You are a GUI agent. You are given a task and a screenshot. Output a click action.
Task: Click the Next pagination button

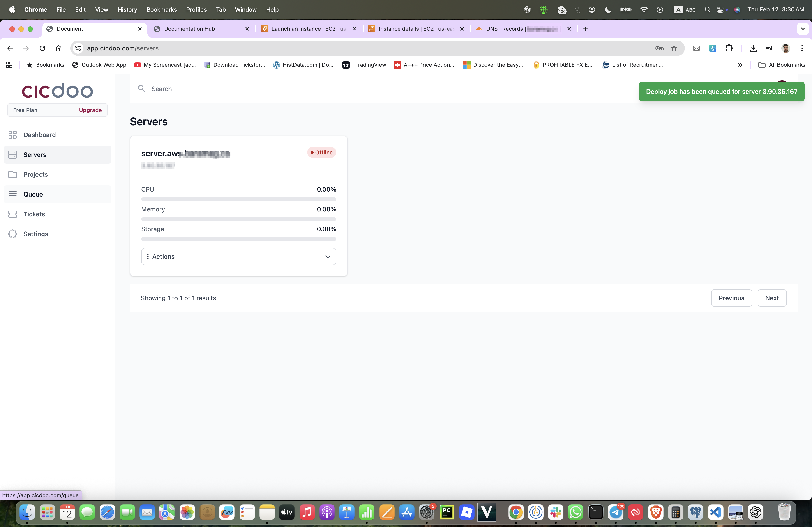point(772,298)
